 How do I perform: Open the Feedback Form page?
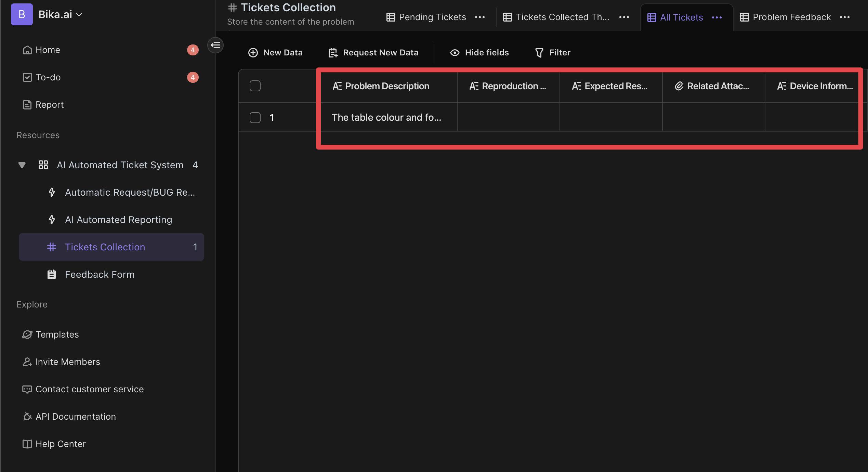(x=99, y=273)
